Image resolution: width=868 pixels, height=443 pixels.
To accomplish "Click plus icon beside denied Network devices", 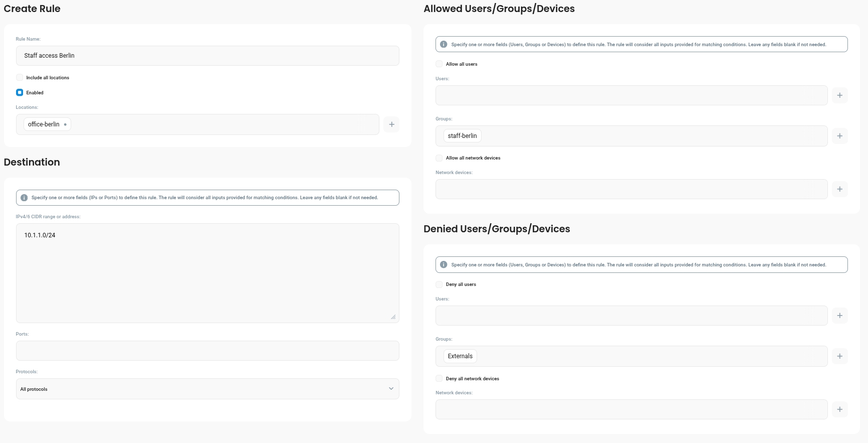I will tap(839, 409).
